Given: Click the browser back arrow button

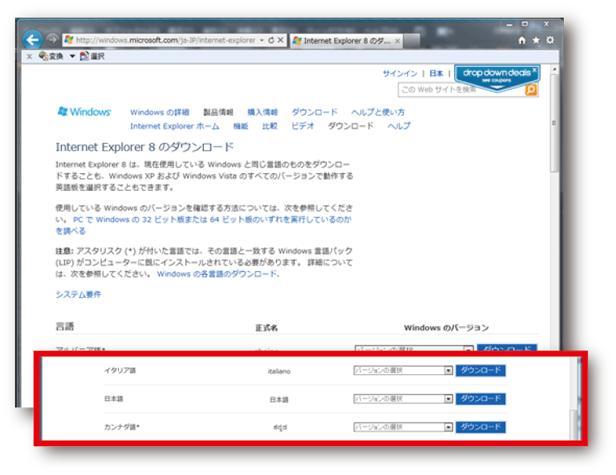Looking at the screenshot, I should pyautogui.click(x=32, y=40).
